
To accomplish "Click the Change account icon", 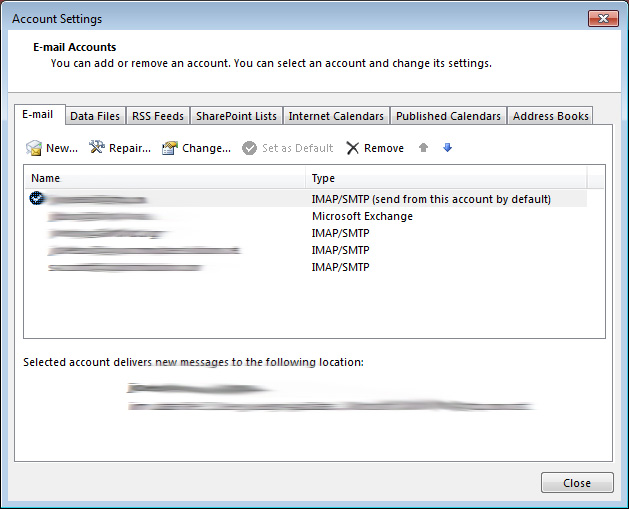I will pyautogui.click(x=170, y=148).
